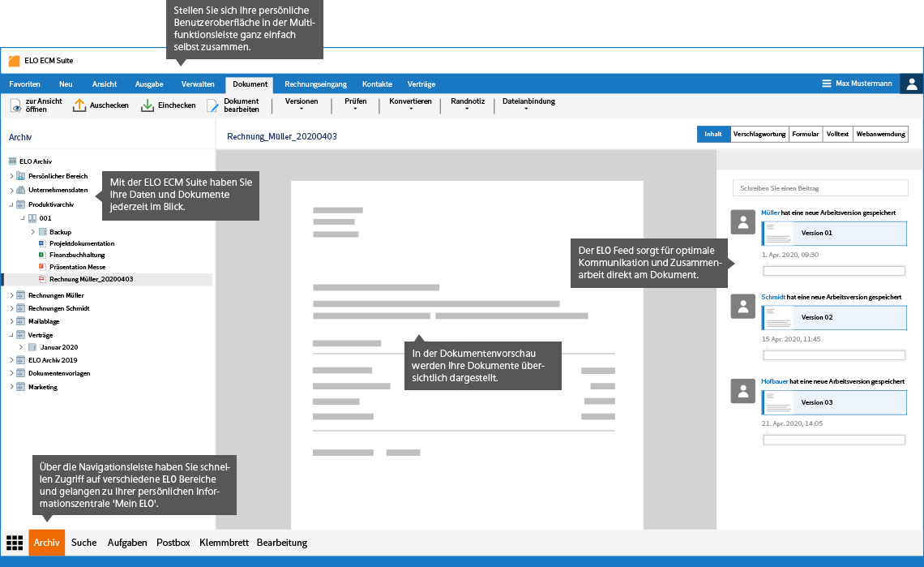Collapse the Verträge tree node
924x567 pixels.
coord(11,335)
